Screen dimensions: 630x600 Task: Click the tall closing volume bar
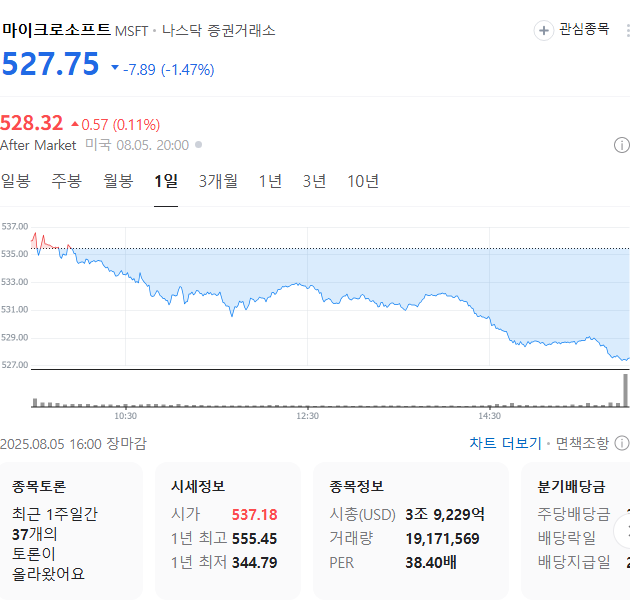626,390
